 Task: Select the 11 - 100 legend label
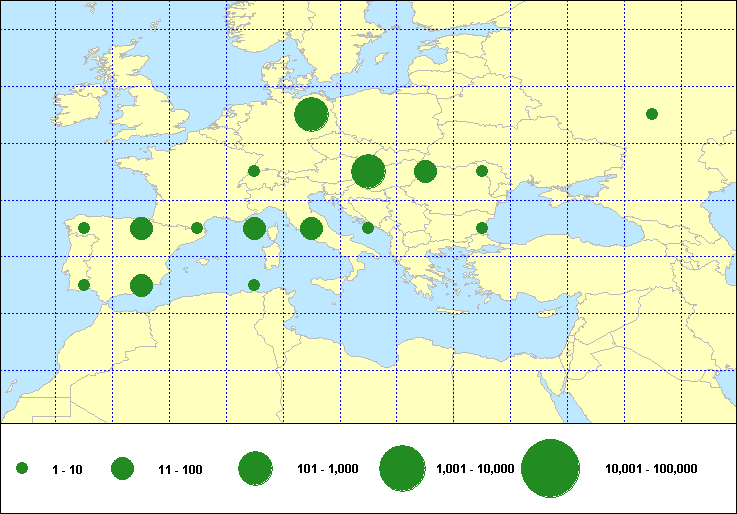pyautogui.click(x=180, y=469)
